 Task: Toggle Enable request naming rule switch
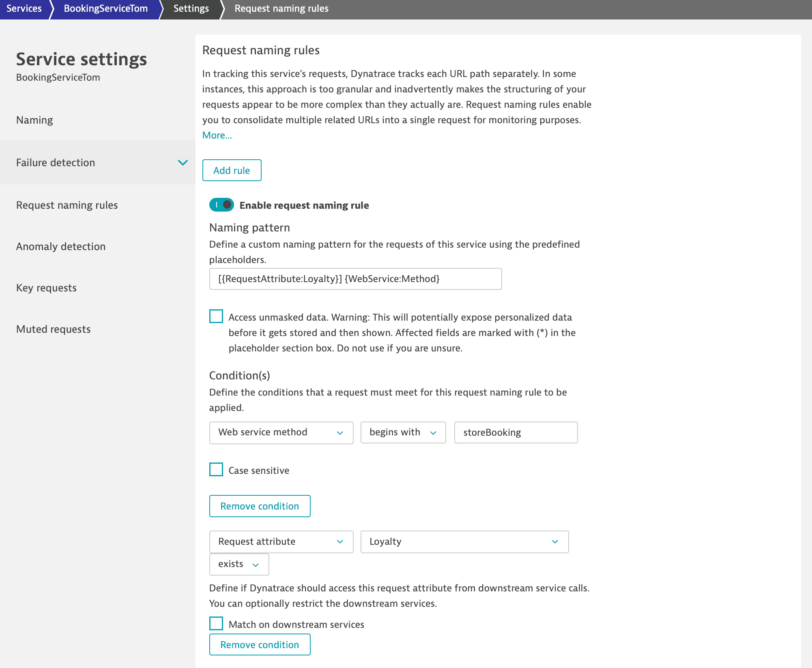[x=221, y=205]
